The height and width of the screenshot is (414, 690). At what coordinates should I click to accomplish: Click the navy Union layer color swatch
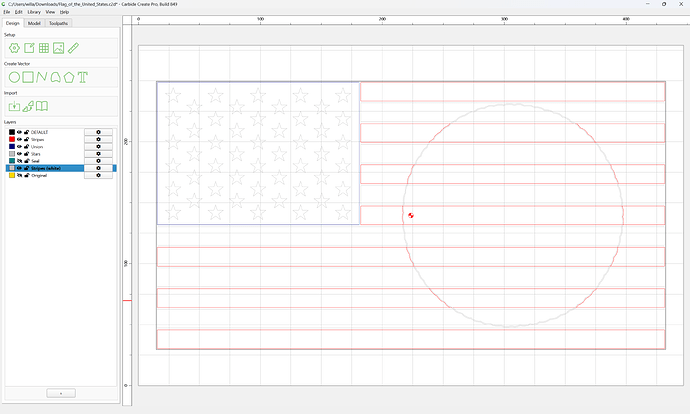(12, 147)
